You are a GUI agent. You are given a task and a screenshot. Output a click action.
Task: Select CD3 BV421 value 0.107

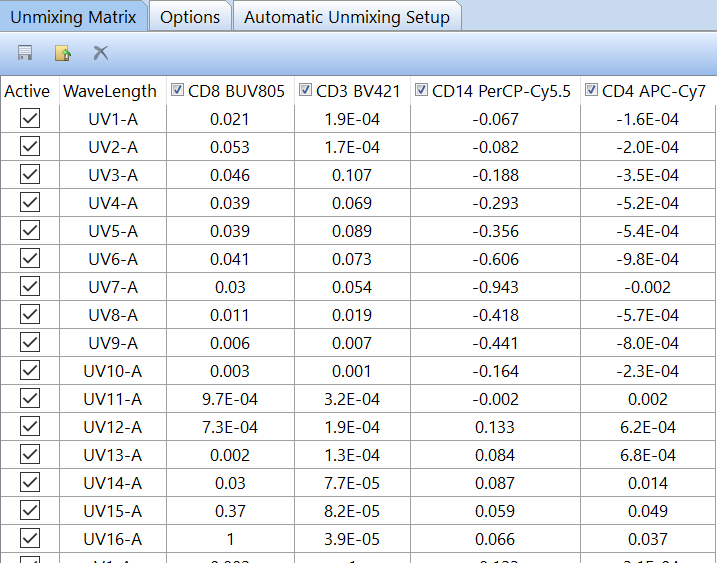click(352, 175)
